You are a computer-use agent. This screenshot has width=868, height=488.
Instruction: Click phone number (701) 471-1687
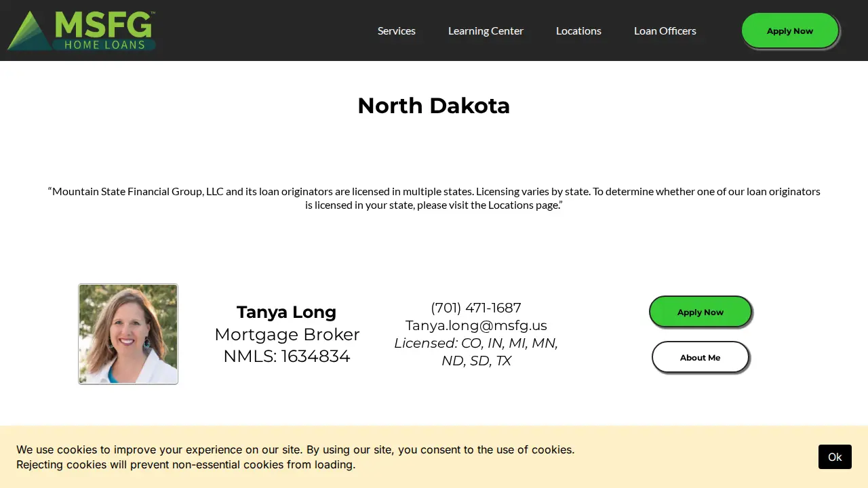(x=476, y=308)
